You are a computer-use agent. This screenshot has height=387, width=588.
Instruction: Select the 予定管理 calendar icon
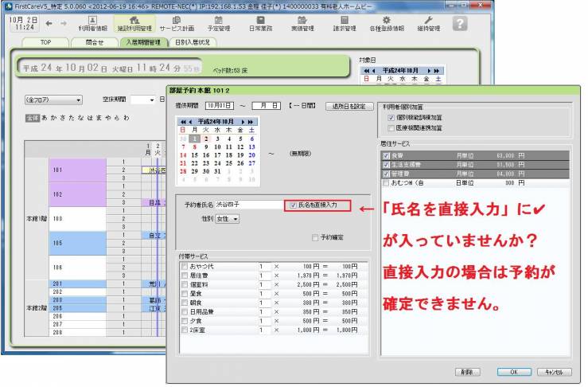pyautogui.click(x=219, y=23)
